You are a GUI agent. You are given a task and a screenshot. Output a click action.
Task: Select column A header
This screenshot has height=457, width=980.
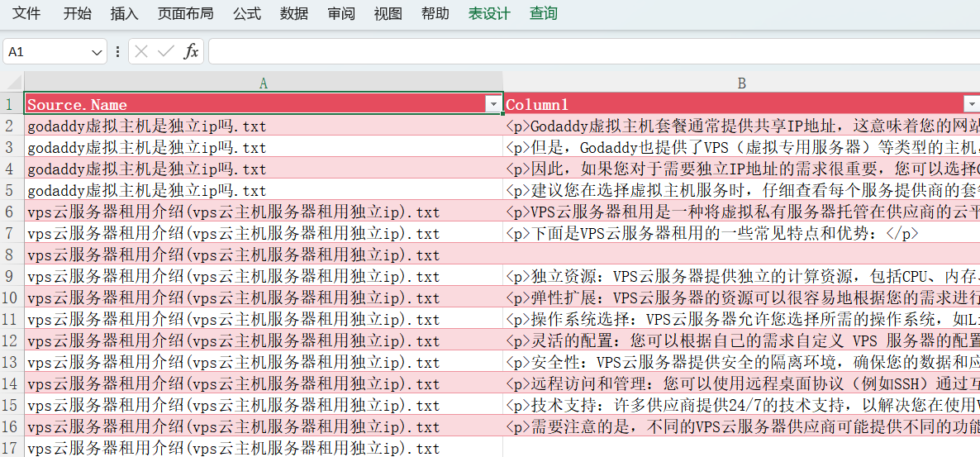click(x=263, y=83)
